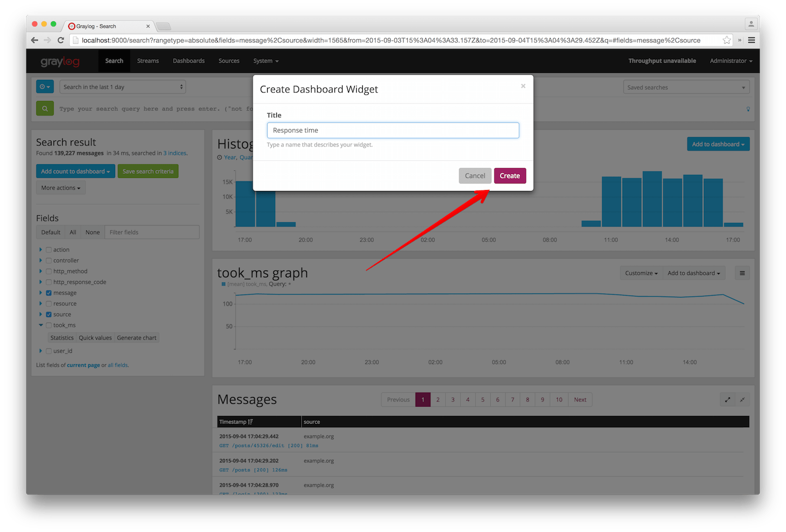Collapse the took_ms field
The height and width of the screenshot is (532, 786).
[40, 325]
